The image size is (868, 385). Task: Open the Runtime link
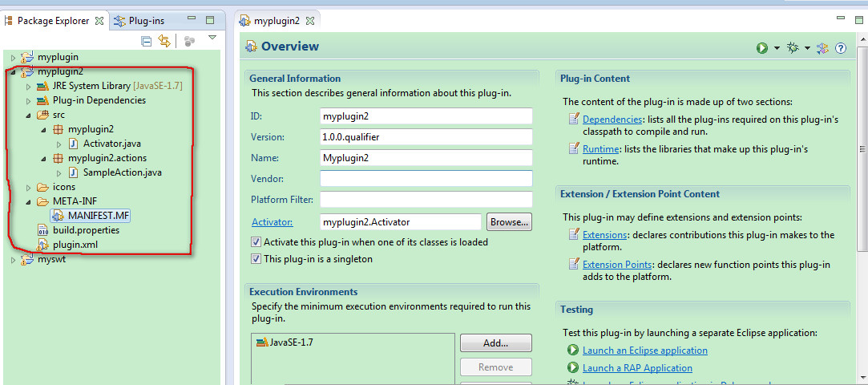click(600, 149)
